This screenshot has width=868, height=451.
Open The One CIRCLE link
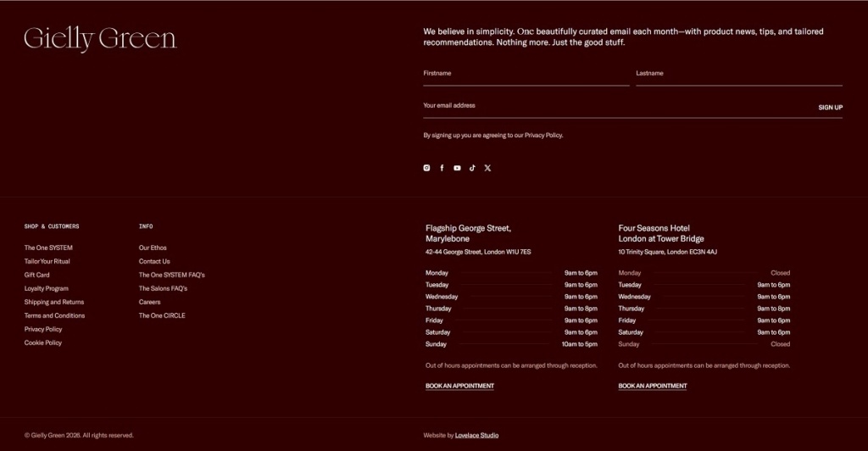click(162, 315)
